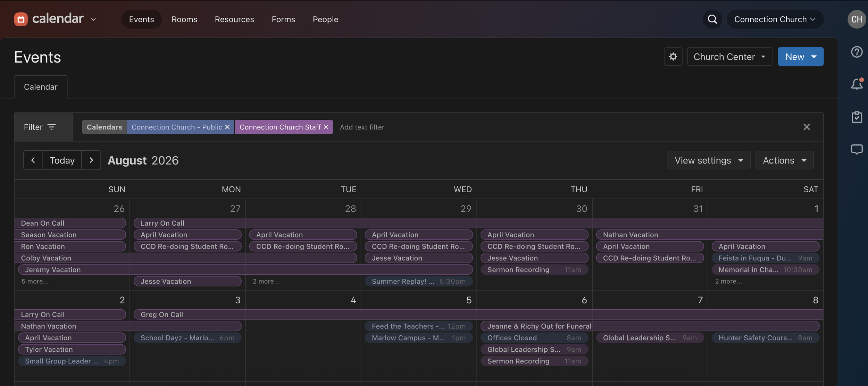Open April Vacation event on the 28th
This screenshot has height=386, width=868.
[303, 235]
